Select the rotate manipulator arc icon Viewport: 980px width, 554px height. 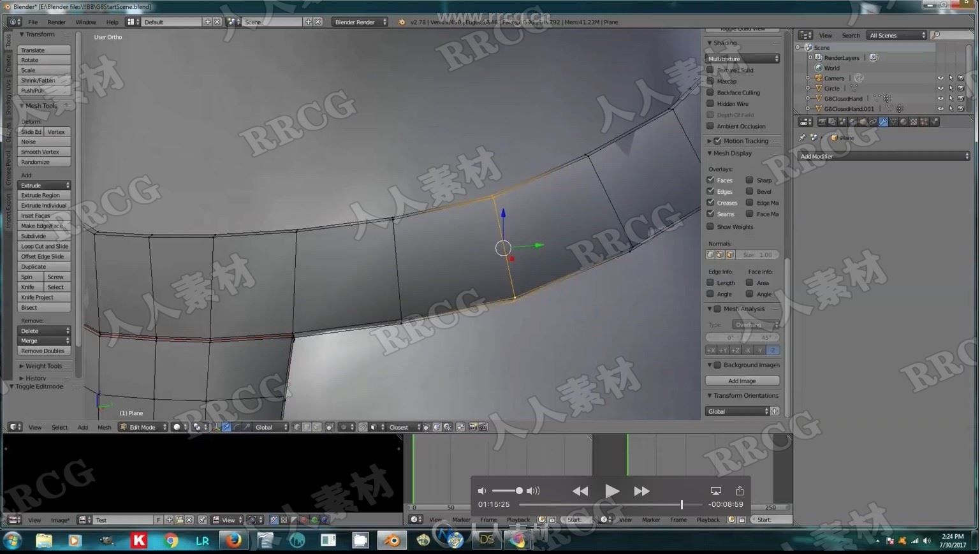237,427
